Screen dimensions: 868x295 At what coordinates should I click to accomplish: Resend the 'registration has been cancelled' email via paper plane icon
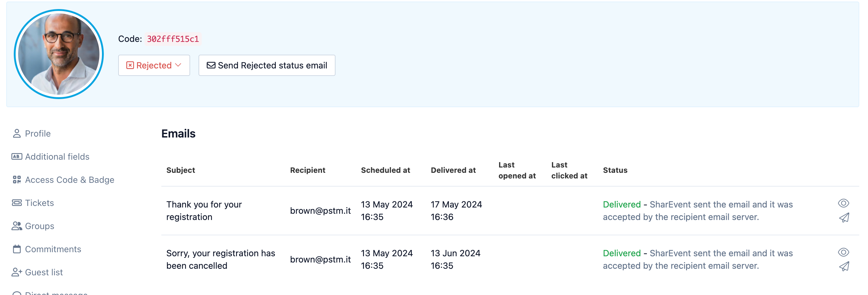coord(844,266)
